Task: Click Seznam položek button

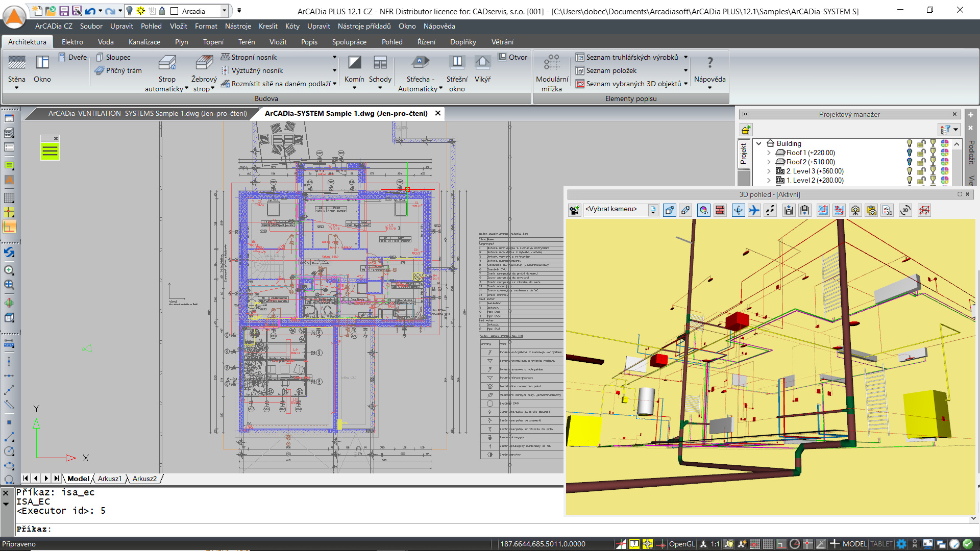Action: click(x=606, y=70)
